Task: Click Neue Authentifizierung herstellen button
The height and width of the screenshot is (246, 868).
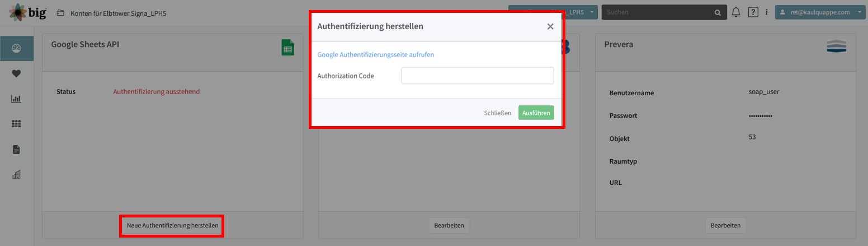Action: (172, 225)
